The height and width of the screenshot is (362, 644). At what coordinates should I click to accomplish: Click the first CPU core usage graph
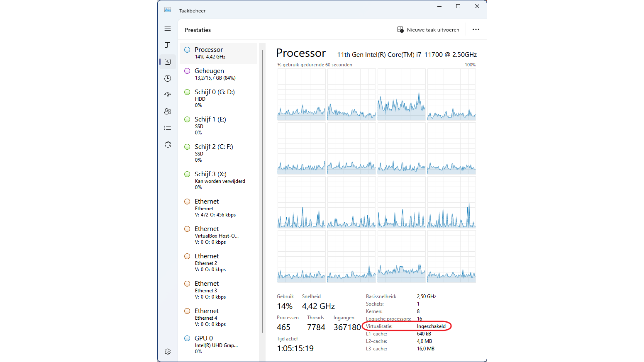(301, 95)
